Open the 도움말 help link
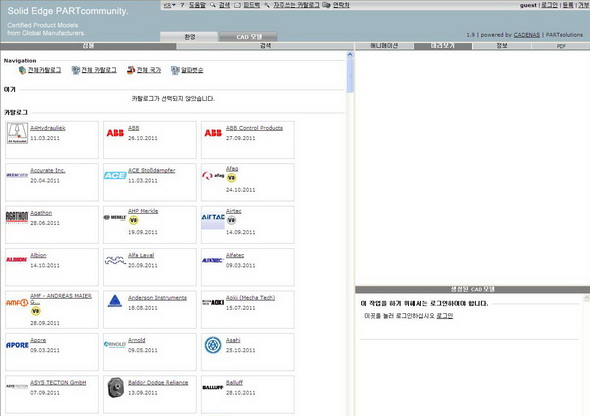 [x=197, y=5]
